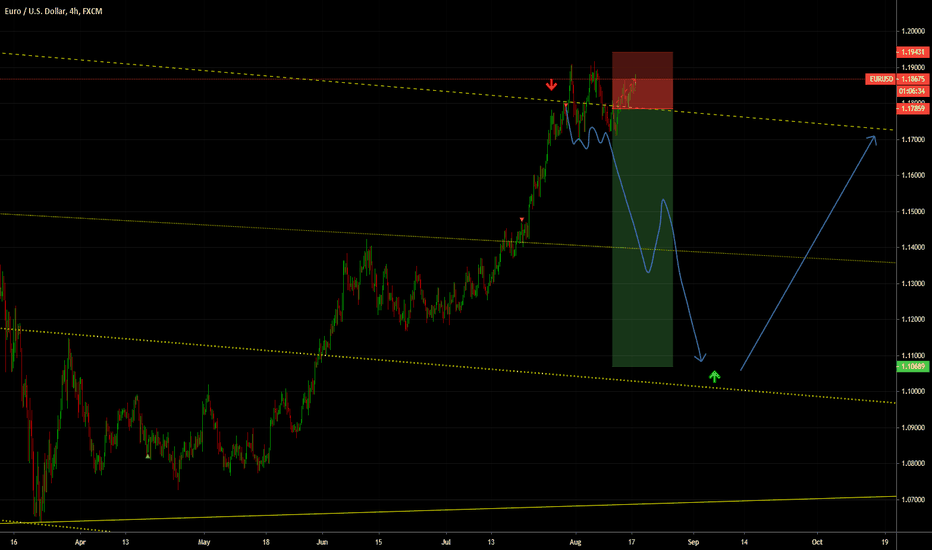Click the 1.08000 price axis label

913,463
